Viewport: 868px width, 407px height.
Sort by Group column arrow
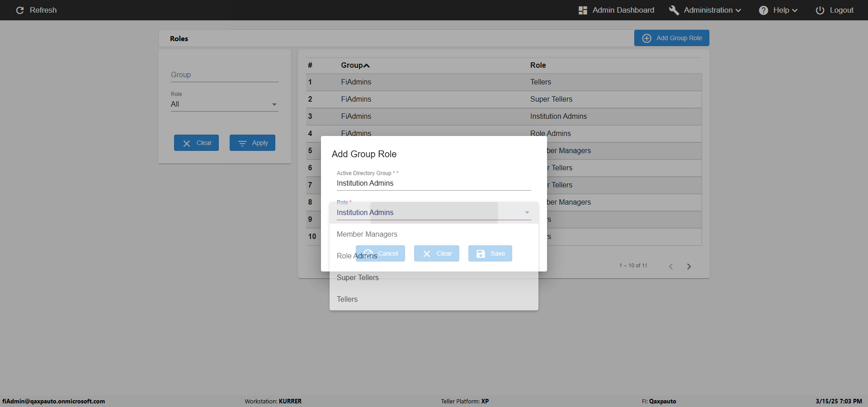[367, 65]
